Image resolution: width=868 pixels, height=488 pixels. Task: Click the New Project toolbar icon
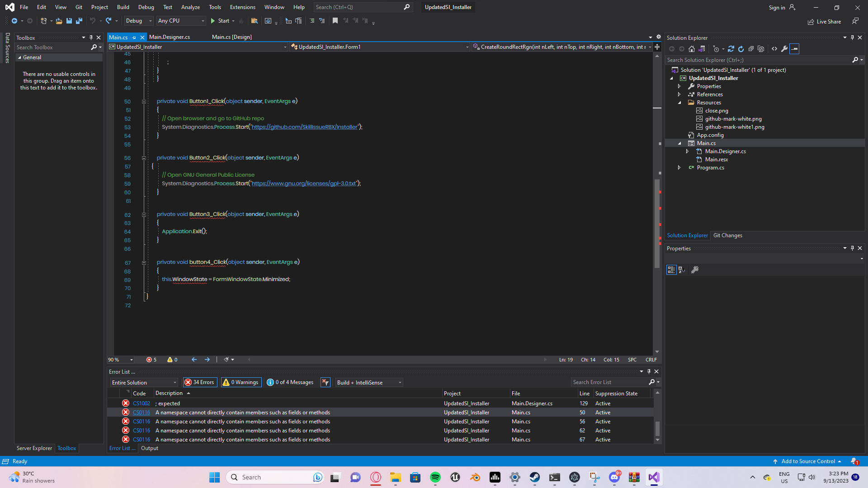point(44,21)
